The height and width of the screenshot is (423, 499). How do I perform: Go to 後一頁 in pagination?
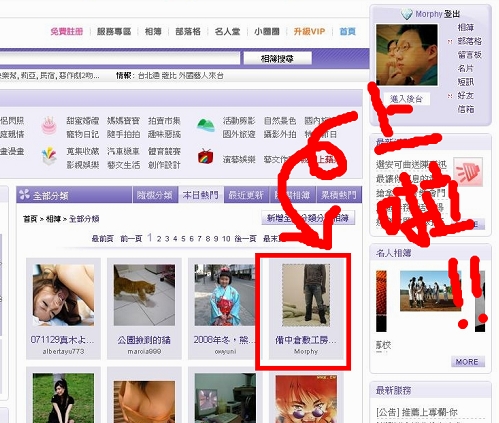(245, 239)
